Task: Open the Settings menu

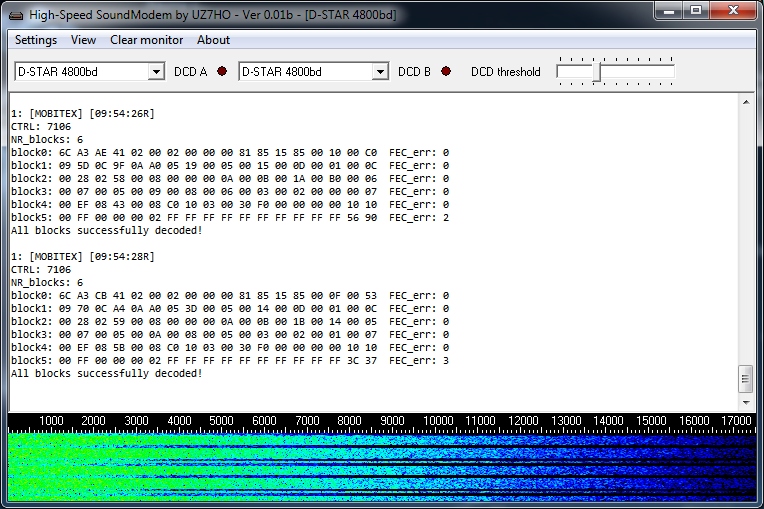Action: coord(36,40)
